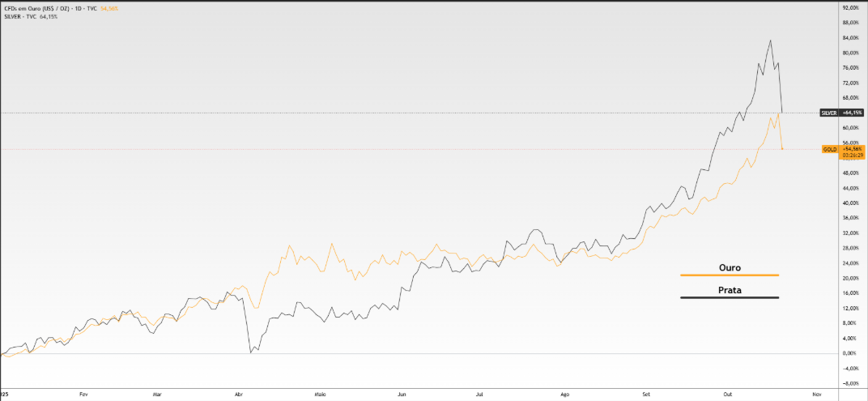This screenshot has width=868, height=401.
Task: Click the gold countdown timer 03:26:29
Action: [853, 156]
